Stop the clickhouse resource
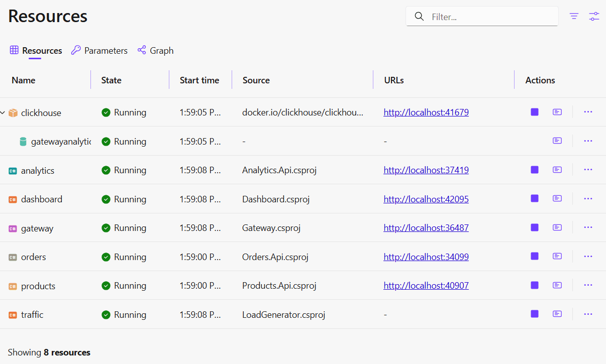Viewport: 606px width, 364px height. point(535,112)
